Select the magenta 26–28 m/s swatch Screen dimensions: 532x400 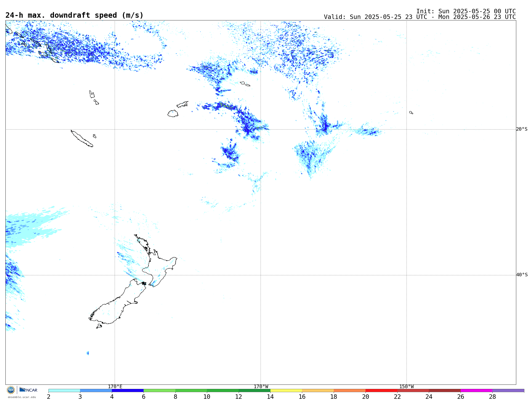pyautogui.click(x=477, y=391)
